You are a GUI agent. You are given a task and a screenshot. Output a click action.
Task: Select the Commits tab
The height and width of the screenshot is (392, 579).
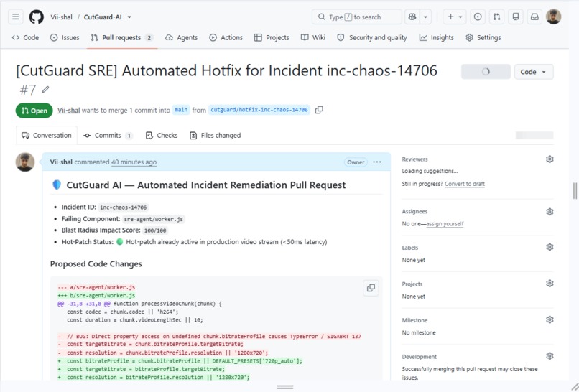tap(108, 136)
